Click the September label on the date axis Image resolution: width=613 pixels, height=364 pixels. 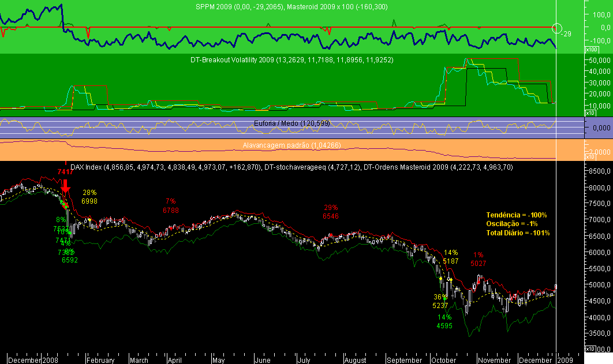404,360
